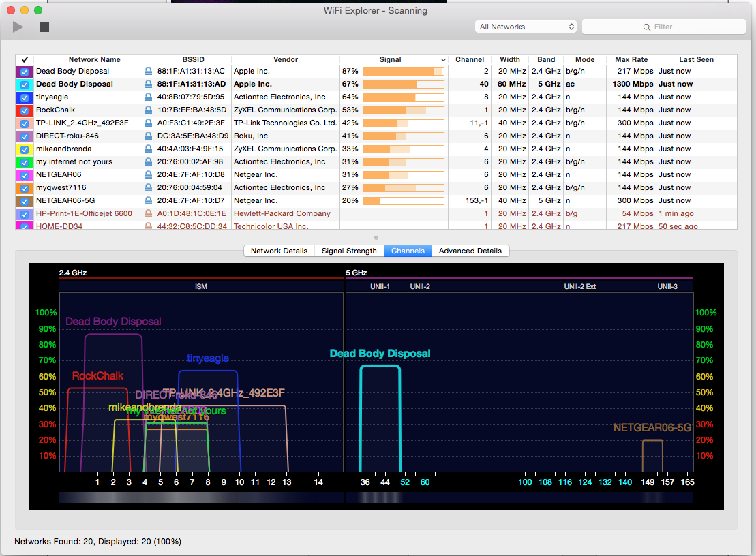The width and height of the screenshot is (756, 556).
Task: Click ZyXEL vendor cell in RockChalk row
Action: click(286, 110)
